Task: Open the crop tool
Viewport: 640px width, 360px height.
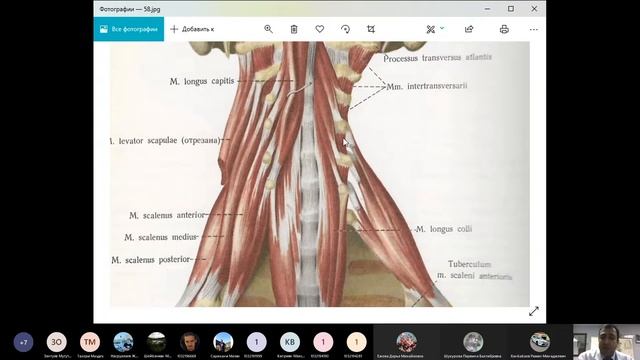Action: pos(371,29)
